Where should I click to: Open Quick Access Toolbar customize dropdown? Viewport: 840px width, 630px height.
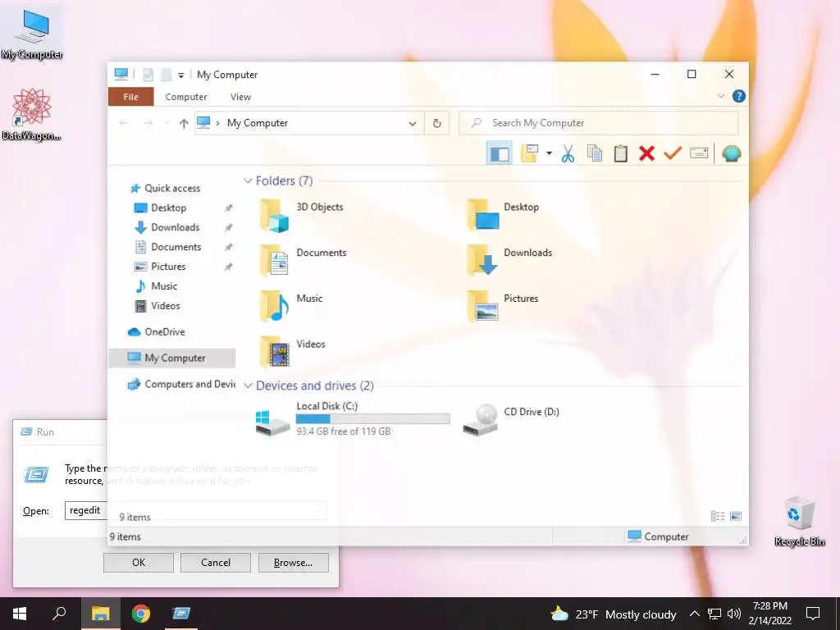(181, 75)
